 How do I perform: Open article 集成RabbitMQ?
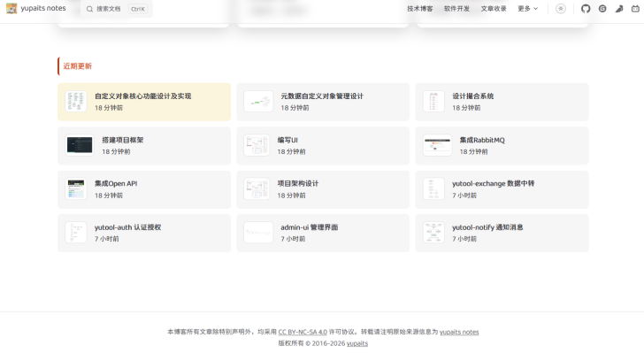[502, 145]
